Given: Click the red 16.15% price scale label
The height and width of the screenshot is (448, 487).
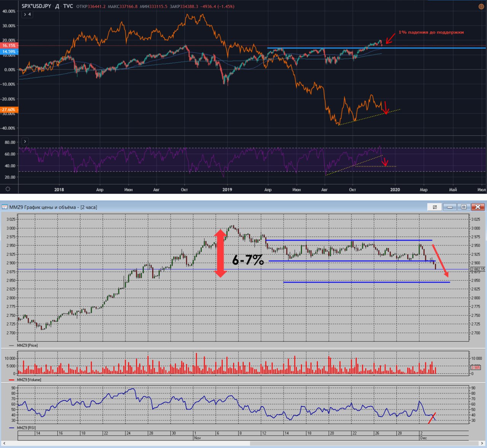Looking at the screenshot, I should coord(9,45).
